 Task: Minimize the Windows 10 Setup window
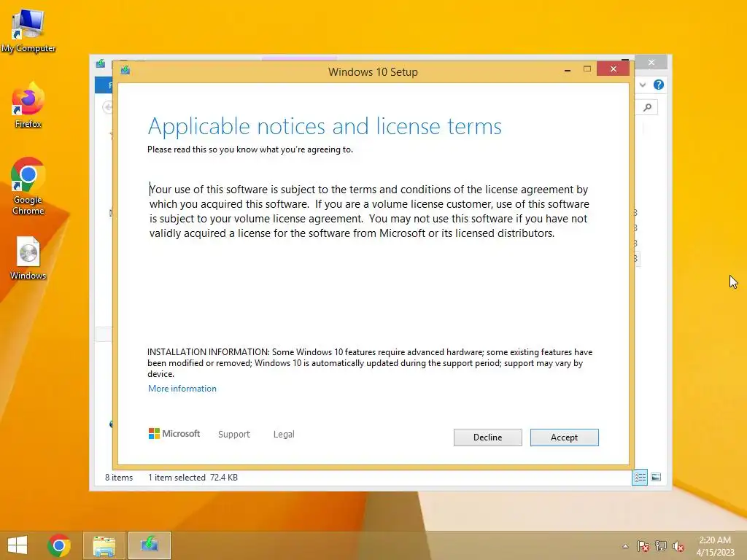coord(567,70)
